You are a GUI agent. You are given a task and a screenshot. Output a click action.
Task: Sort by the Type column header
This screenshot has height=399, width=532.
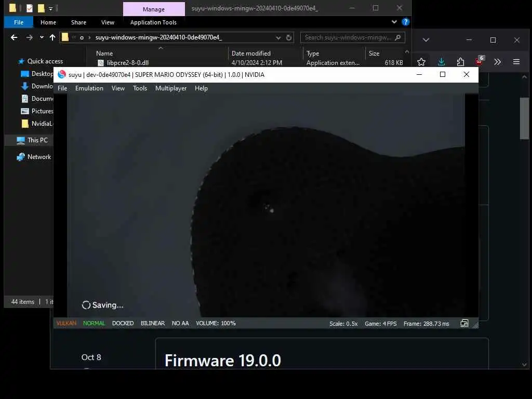(313, 54)
